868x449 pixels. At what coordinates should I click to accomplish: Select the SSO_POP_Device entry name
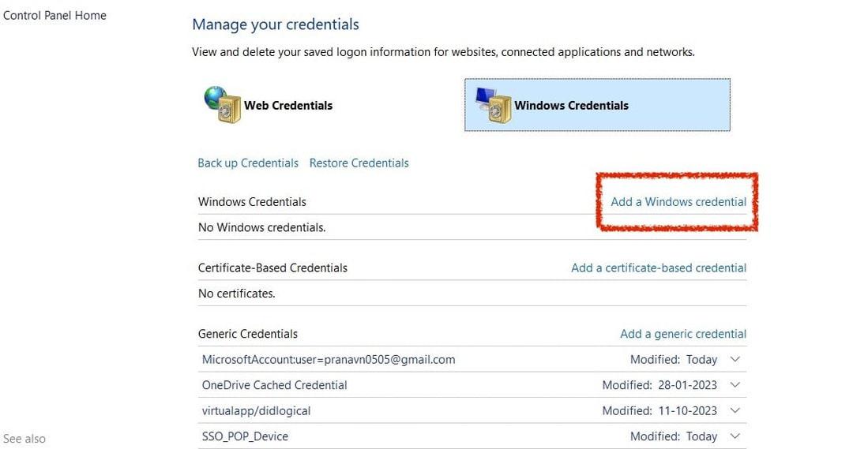(x=245, y=436)
